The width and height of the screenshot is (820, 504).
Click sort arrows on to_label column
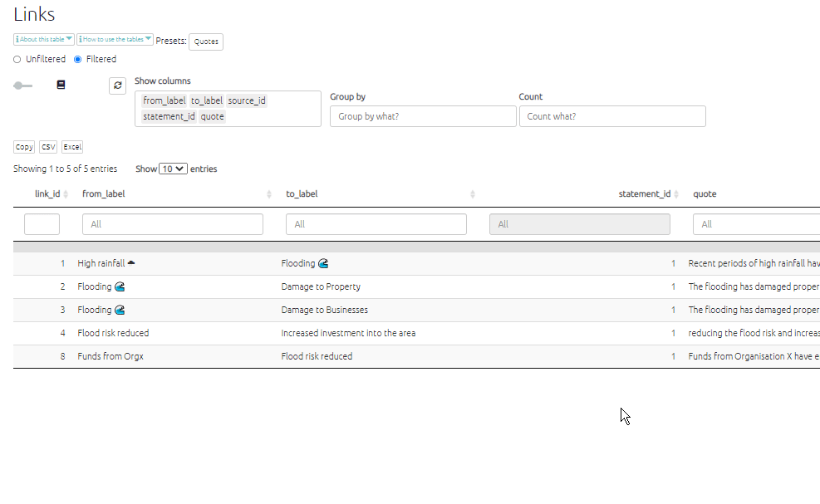[x=473, y=194]
